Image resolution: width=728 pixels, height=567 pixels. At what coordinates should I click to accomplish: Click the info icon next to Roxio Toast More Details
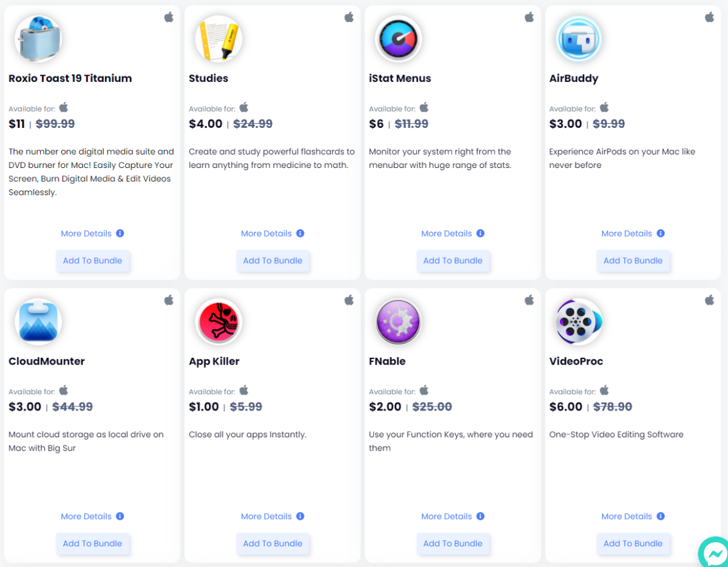(x=120, y=233)
